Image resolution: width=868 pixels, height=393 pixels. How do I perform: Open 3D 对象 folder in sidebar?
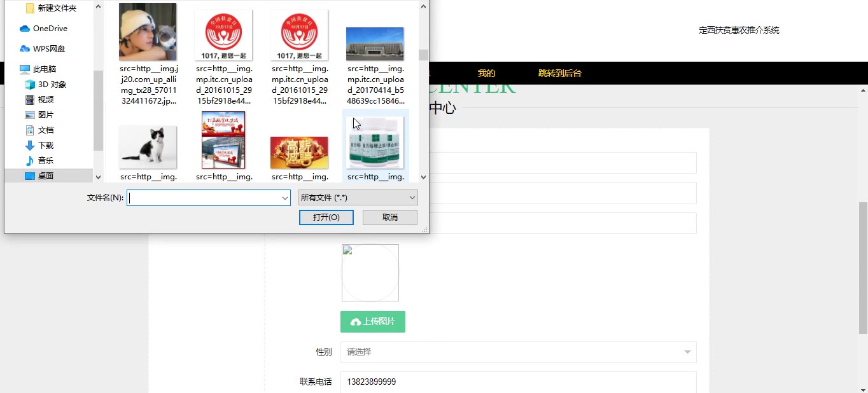point(52,85)
